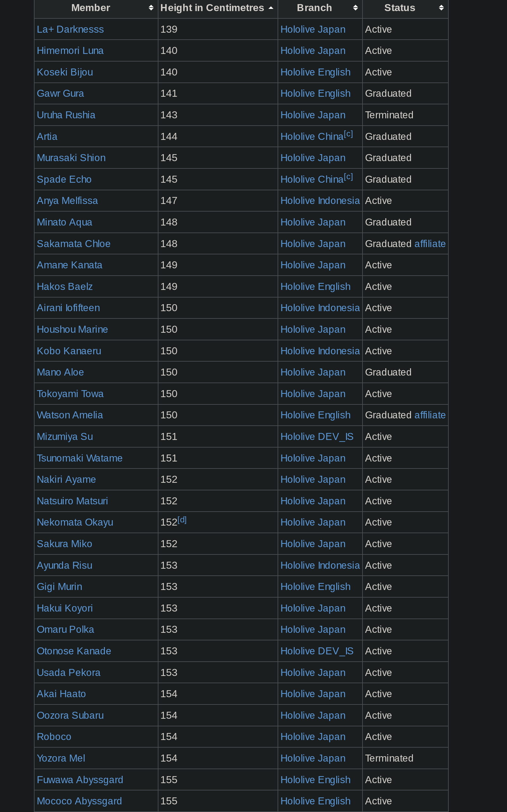Open Gawr Gura's article link
The width and height of the screenshot is (507, 812).
click(60, 94)
